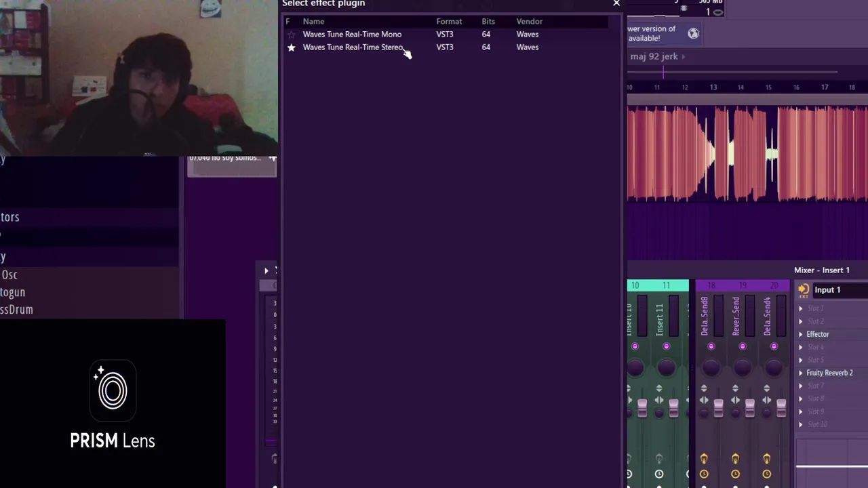Image resolution: width=868 pixels, height=488 pixels.
Task: Expand Fruity Reeverb 2 slot menu arrow
Action: 800,373
